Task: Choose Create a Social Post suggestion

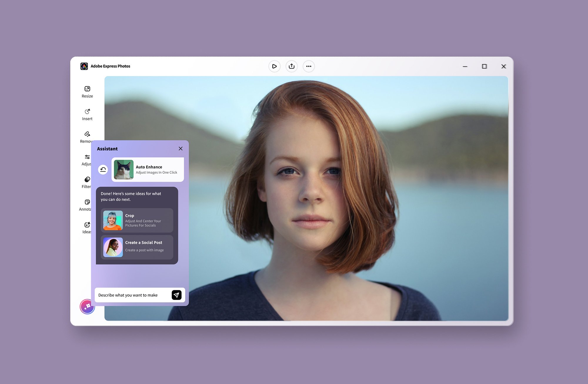Action: point(137,247)
